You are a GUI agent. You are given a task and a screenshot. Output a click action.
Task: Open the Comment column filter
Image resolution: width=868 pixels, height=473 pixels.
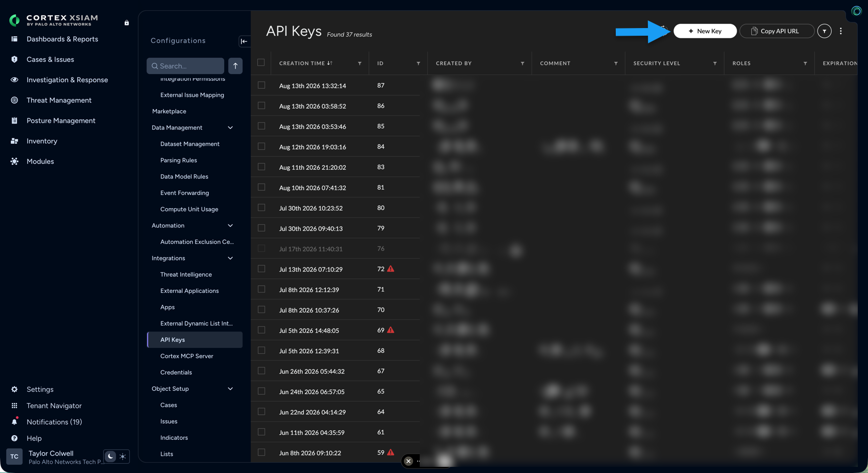(x=616, y=64)
